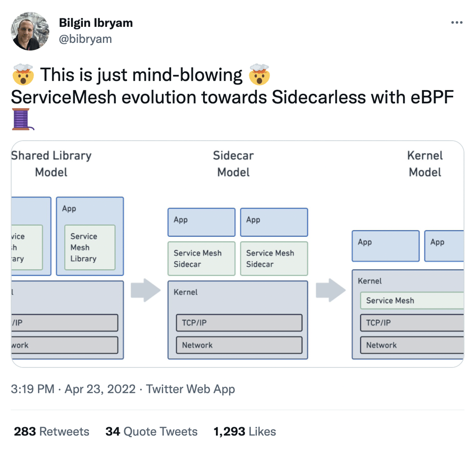The width and height of the screenshot is (476, 452).
Task: Click Bilgin Ibryam's profile avatar
Action: click(x=30, y=31)
